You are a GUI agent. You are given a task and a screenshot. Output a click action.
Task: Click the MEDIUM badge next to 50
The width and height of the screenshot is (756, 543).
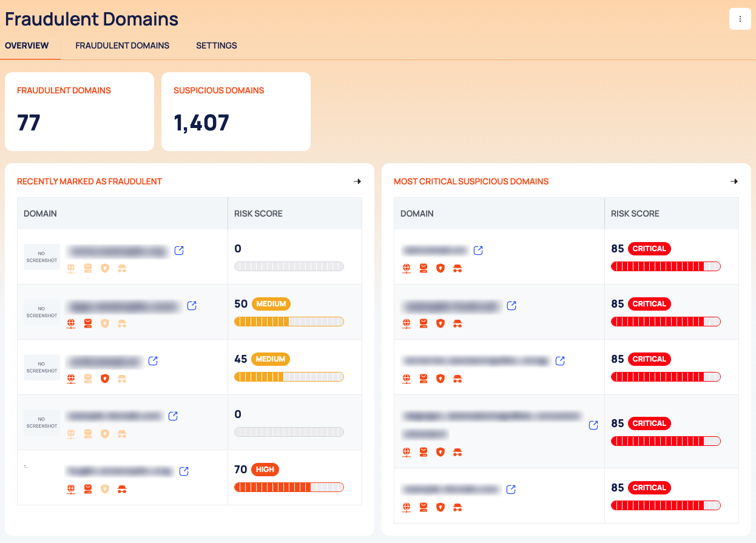tap(271, 304)
